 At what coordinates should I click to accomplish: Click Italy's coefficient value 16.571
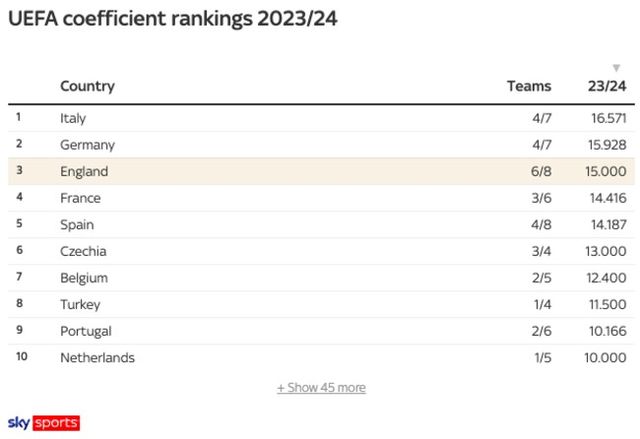click(x=608, y=118)
